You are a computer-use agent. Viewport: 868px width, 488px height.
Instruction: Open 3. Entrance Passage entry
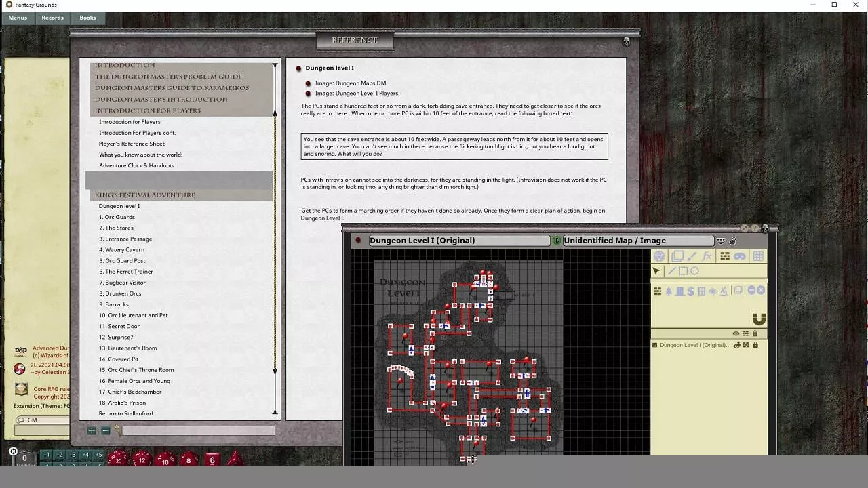tap(125, 239)
